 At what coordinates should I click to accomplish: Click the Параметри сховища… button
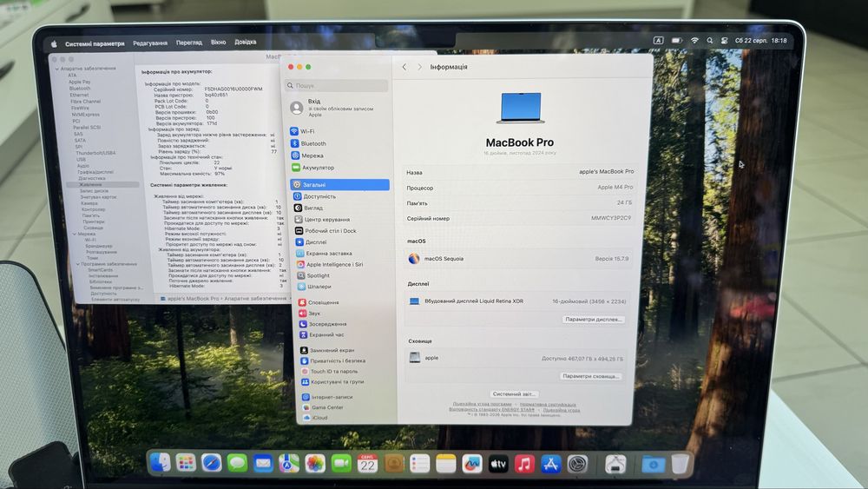590,376
